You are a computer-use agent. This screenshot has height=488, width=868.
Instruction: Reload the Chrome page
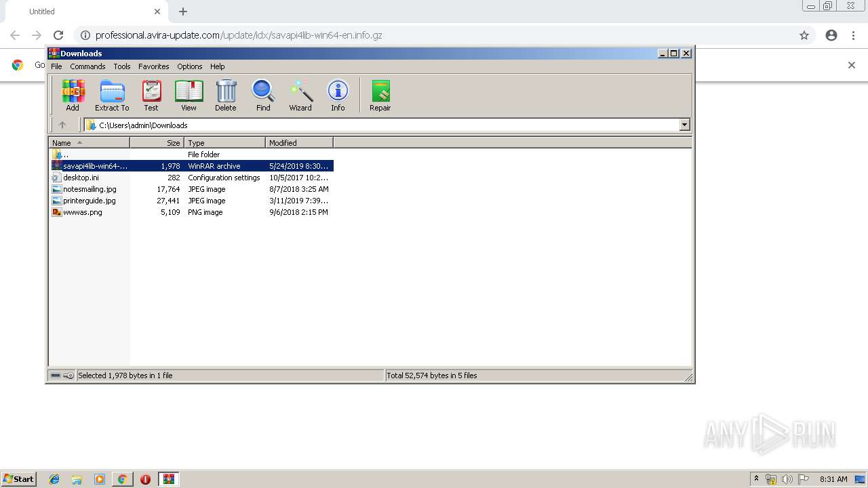click(58, 35)
